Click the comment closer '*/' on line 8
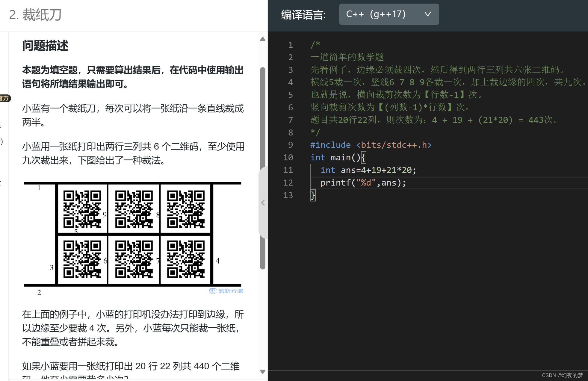This screenshot has width=588, height=381. point(315,132)
